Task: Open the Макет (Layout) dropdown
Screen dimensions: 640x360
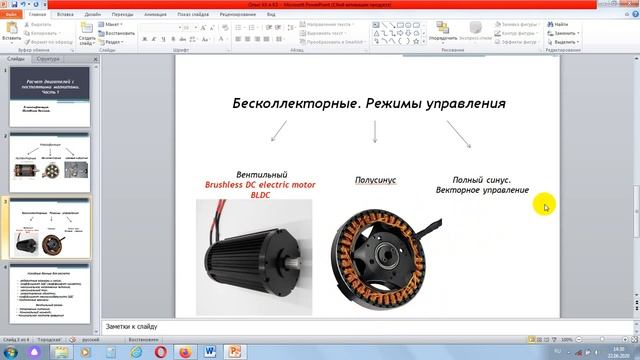Action: click(111, 24)
